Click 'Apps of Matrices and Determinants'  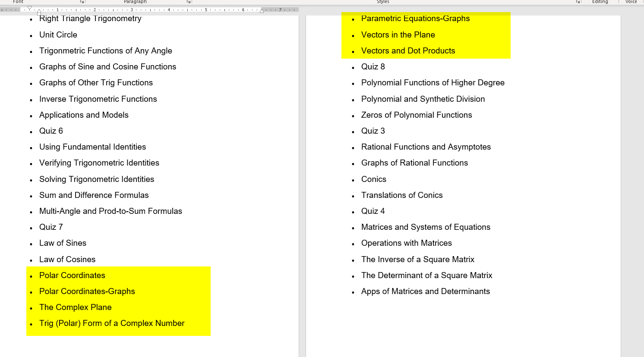(426, 291)
